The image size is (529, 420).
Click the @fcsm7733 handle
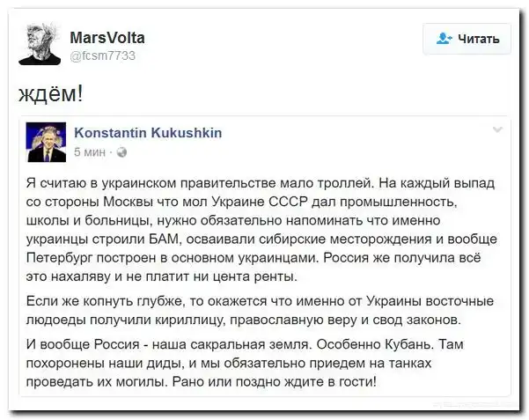point(102,55)
